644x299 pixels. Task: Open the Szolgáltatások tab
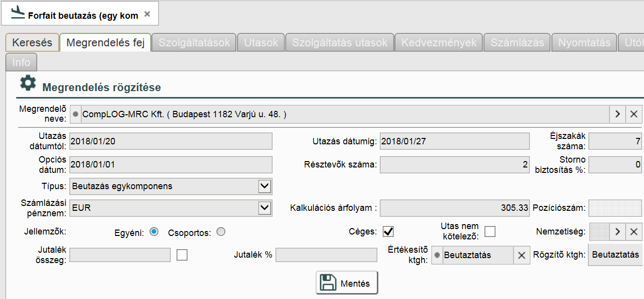tap(194, 43)
